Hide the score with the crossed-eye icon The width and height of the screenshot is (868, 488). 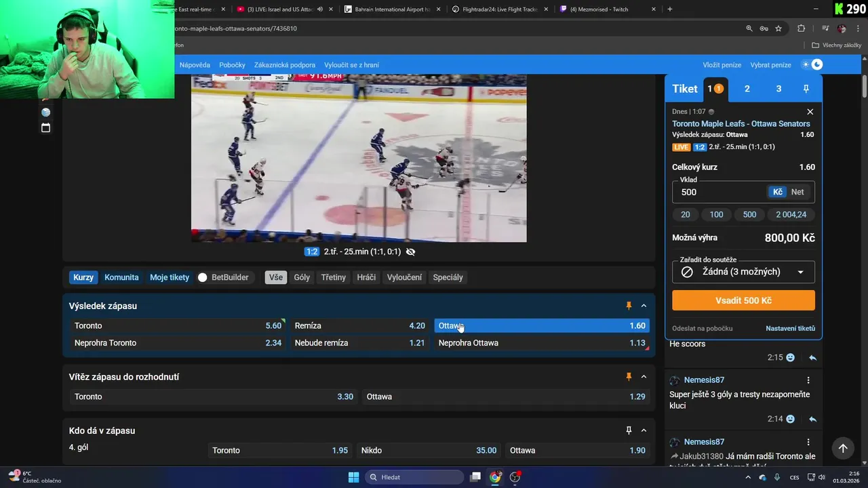410,251
